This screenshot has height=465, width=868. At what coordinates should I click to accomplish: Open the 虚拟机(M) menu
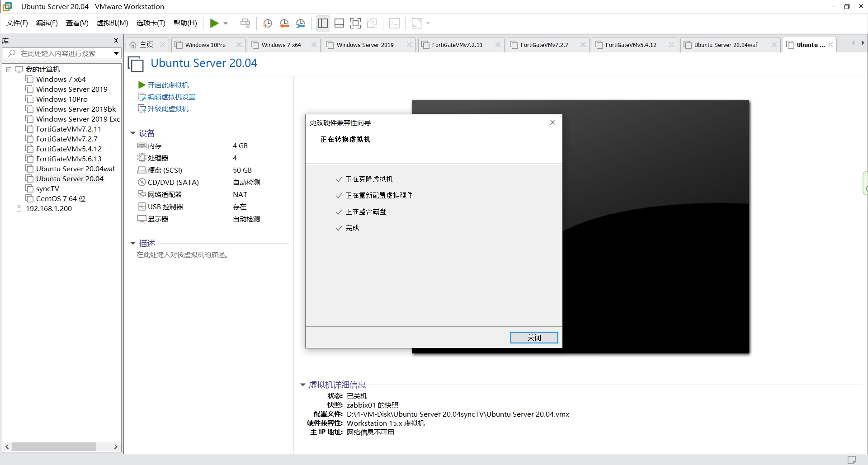pyautogui.click(x=112, y=23)
